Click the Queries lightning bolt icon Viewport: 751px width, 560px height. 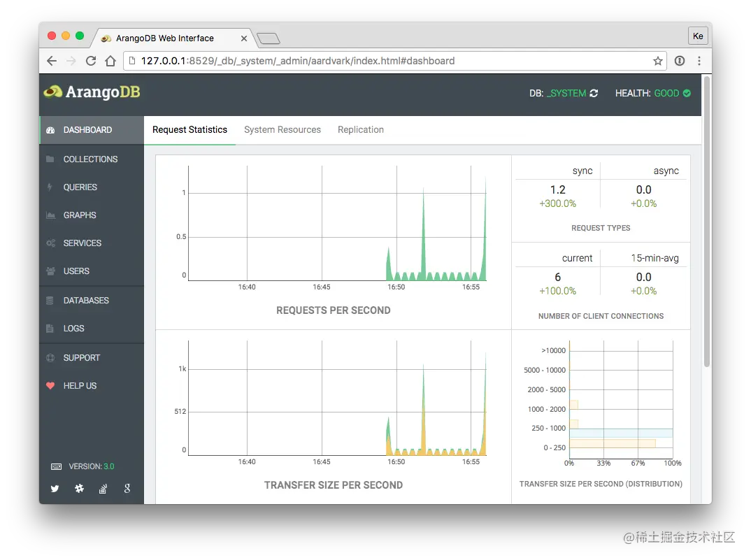pos(50,187)
